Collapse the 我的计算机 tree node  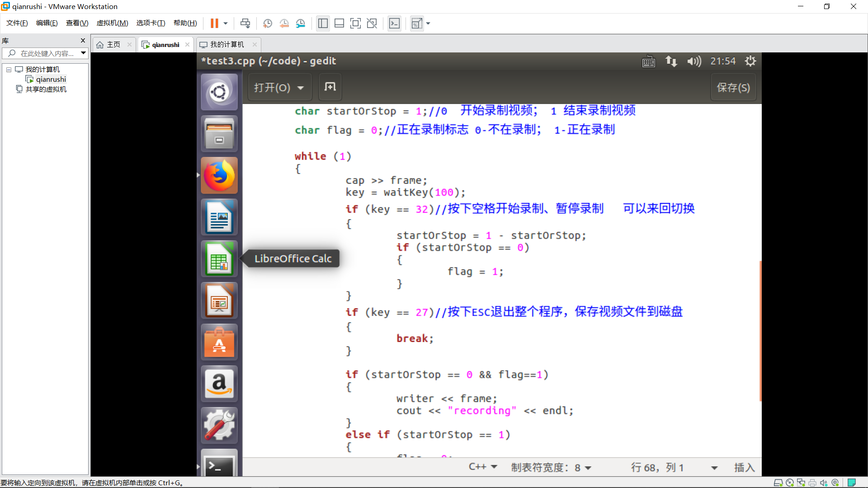[9, 70]
